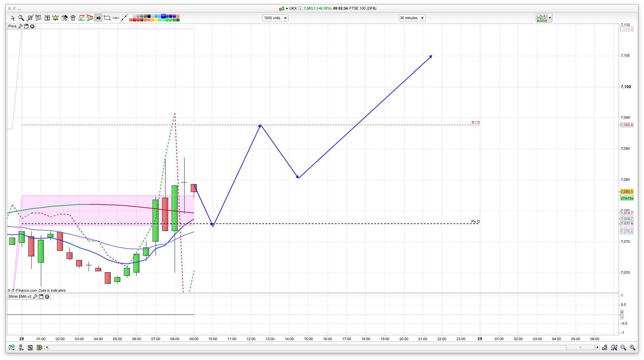Viewport: 644px width, 360px height.
Task: Click the Raff regression channel tool
Action: (38, 18)
